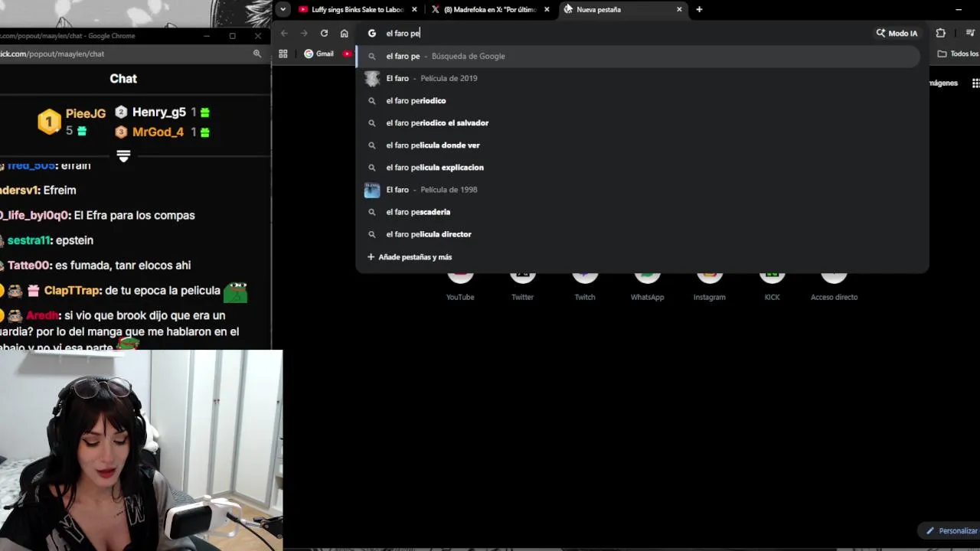Select 'el faro pe - Búsqueda de Google' suggestion
The width and height of the screenshot is (980, 551).
coord(637,56)
